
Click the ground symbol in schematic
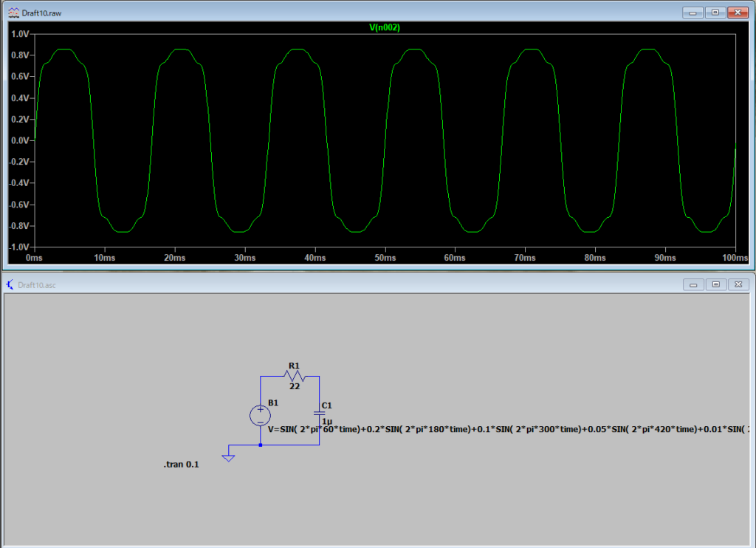(229, 458)
